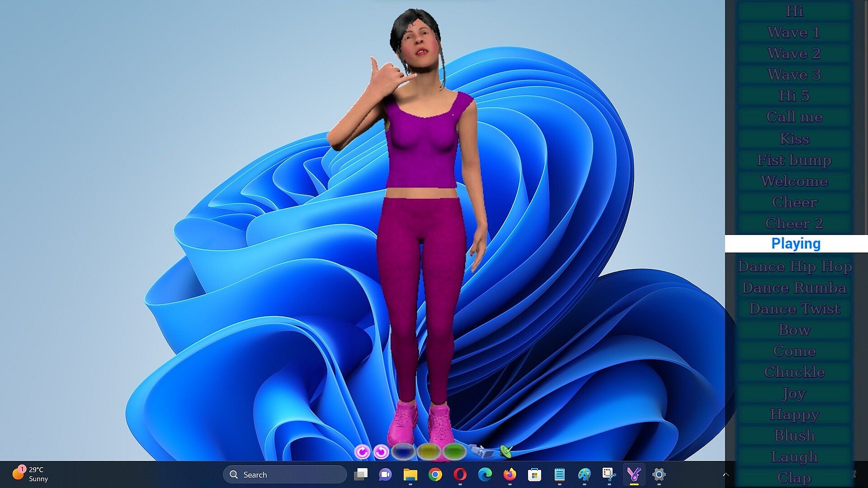Select Kiss from animation list
This screenshot has width=868, height=488.
tap(794, 139)
